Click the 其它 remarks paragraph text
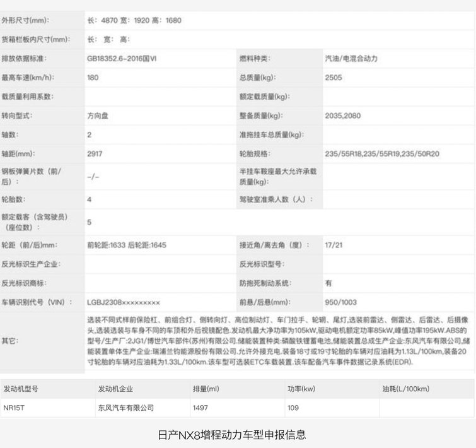The height and width of the screenshot is (448, 476). [x=277, y=341]
